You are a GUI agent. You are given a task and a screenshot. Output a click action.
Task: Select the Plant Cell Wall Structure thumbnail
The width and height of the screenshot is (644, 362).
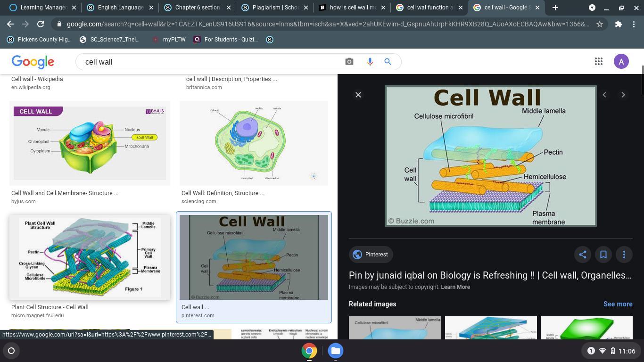click(90, 257)
